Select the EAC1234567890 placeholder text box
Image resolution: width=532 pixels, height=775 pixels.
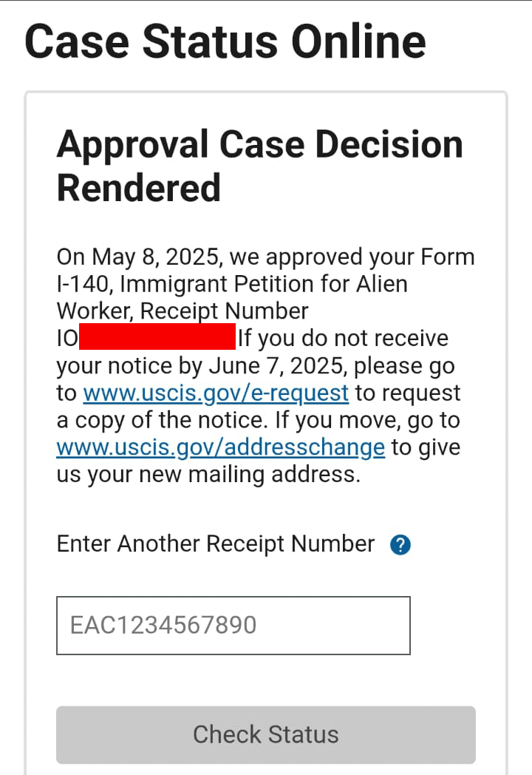[x=233, y=625]
